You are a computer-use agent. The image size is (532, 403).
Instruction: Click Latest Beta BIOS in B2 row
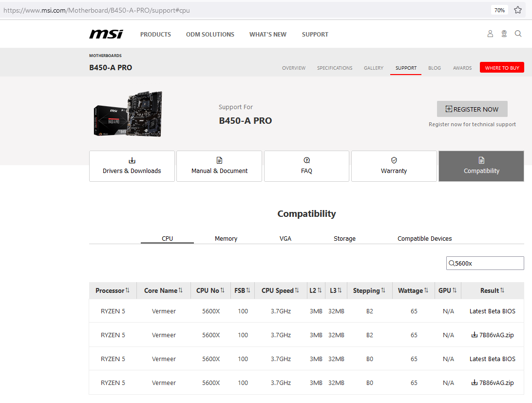point(493,311)
